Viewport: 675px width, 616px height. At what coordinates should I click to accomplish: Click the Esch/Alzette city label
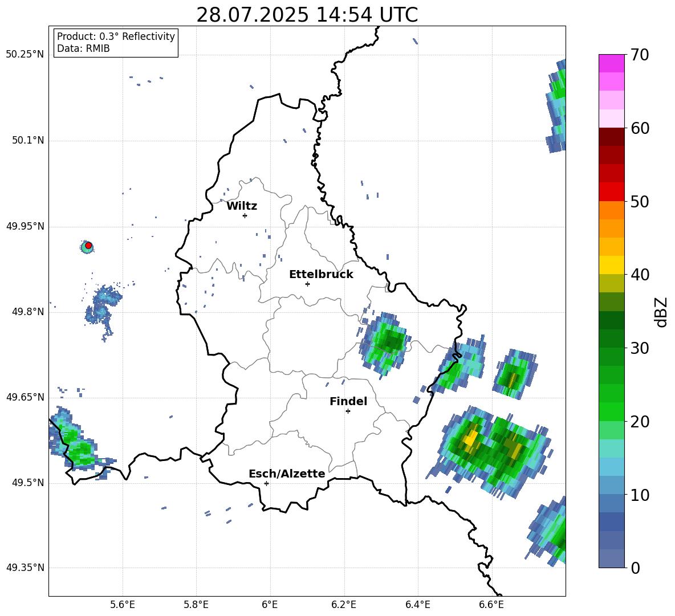pos(287,474)
